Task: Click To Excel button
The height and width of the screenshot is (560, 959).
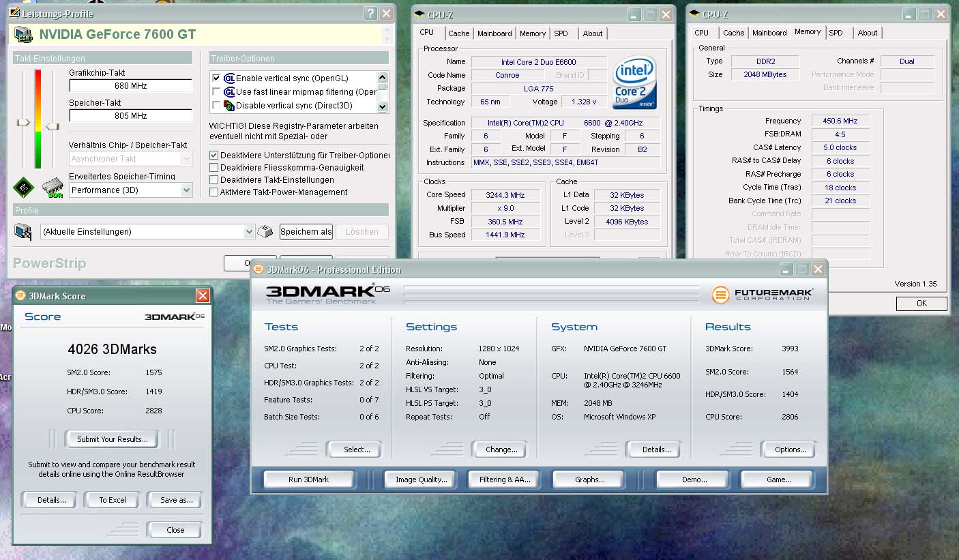Action: coord(113,500)
